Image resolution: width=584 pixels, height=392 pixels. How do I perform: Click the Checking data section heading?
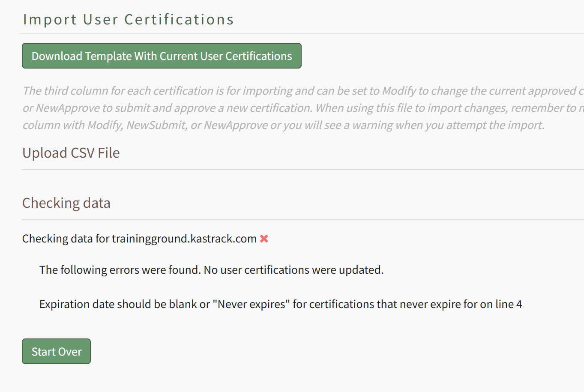pyautogui.click(x=66, y=203)
